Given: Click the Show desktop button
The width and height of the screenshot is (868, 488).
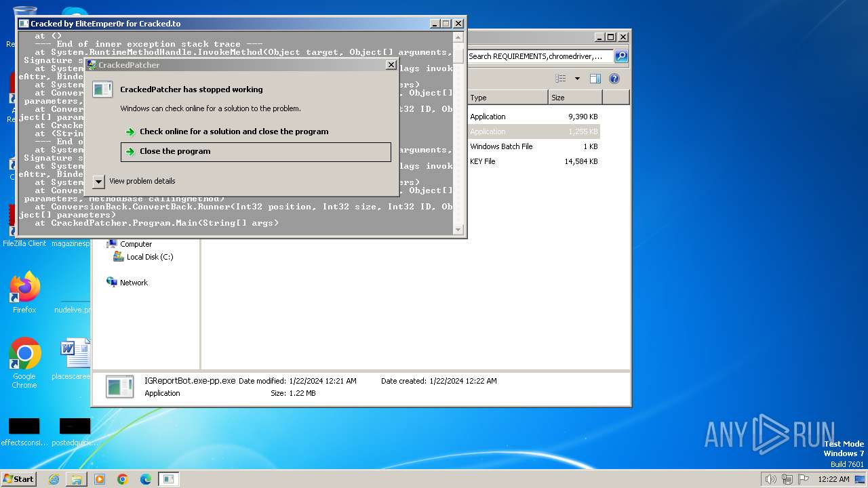Looking at the screenshot, I should click(860, 479).
